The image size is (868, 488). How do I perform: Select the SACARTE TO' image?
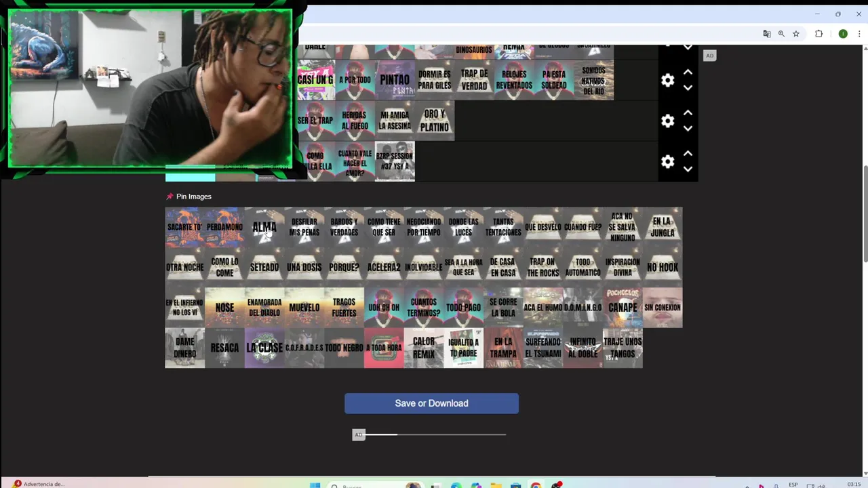[x=184, y=227]
